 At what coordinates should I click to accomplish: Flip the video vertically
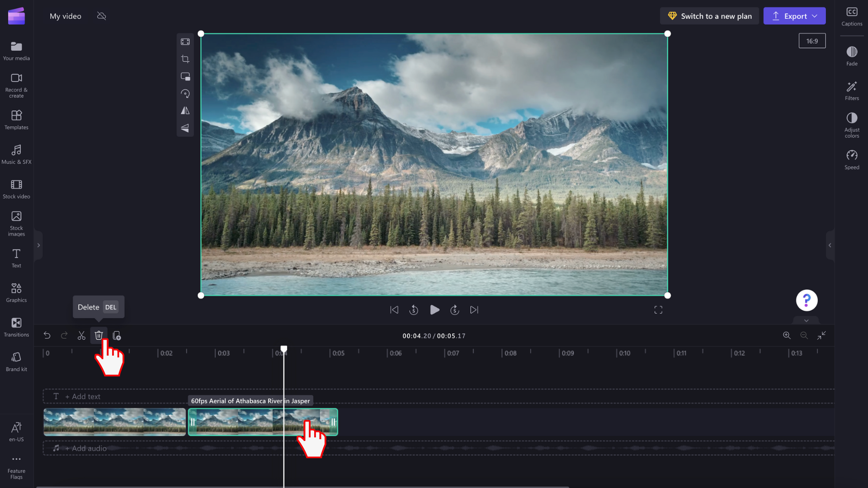point(185,128)
